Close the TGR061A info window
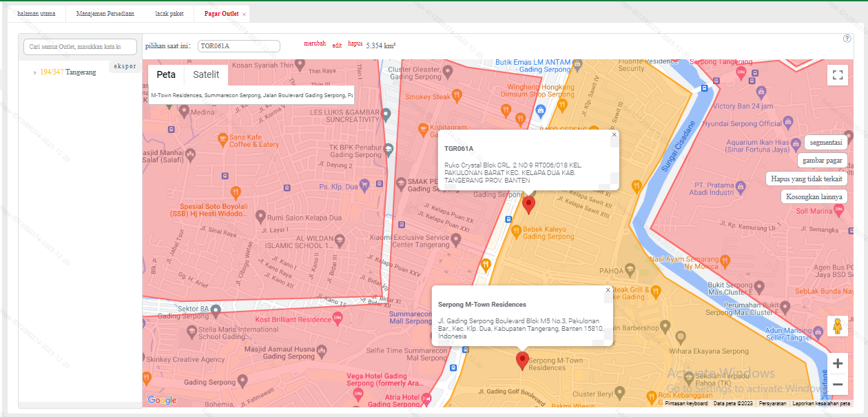The height and width of the screenshot is (417, 868). pyautogui.click(x=614, y=135)
